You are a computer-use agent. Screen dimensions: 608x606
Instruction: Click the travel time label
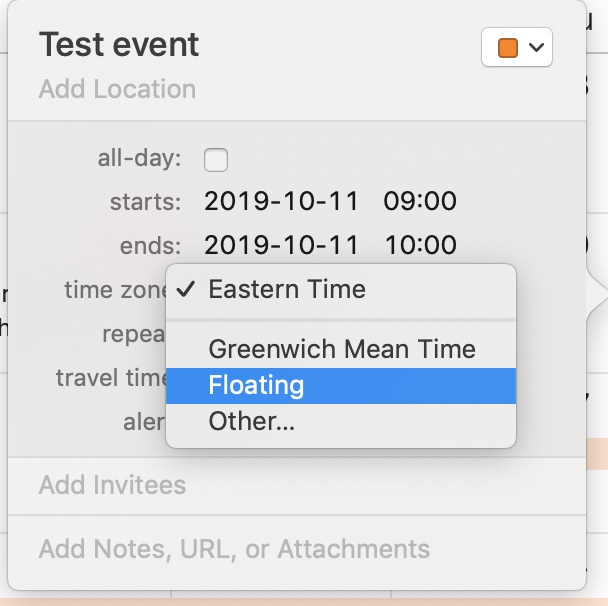click(111, 378)
